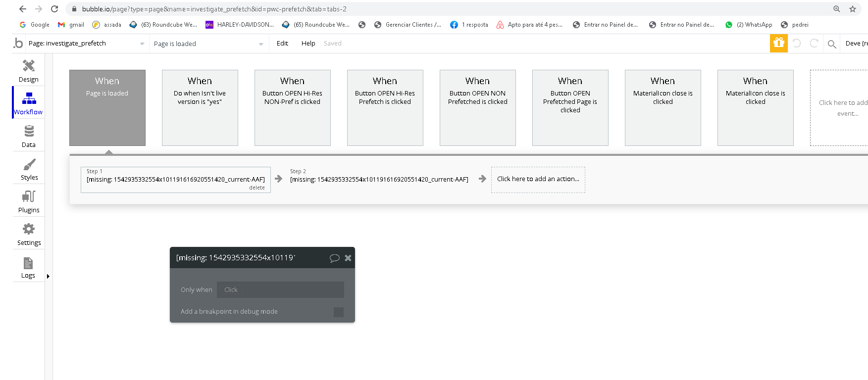Open the gift box icon
The image size is (868, 380).
(x=779, y=44)
